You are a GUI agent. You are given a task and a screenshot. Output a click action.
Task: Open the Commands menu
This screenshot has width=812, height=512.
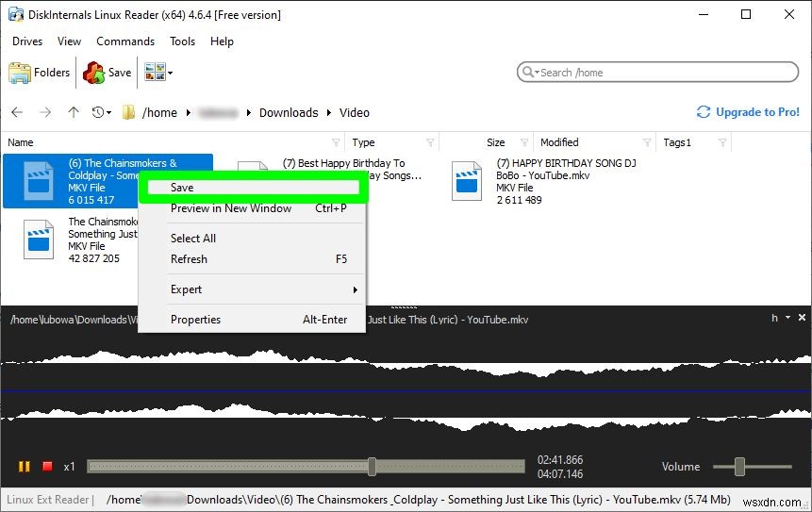tap(125, 41)
